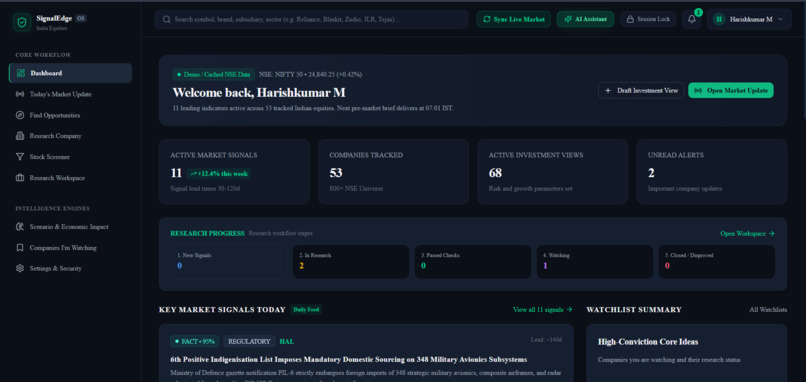806x382 pixels.
Task: Click High-Conviction Core Ideas watchlist title
Action: click(648, 342)
